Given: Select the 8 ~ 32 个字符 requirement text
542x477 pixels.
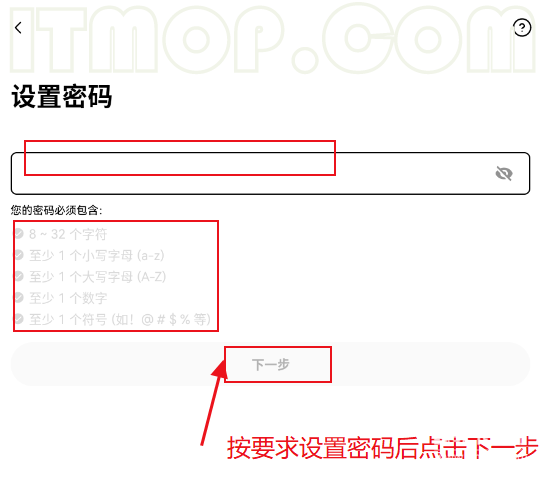Looking at the screenshot, I should pyautogui.click(x=68, y=234).
